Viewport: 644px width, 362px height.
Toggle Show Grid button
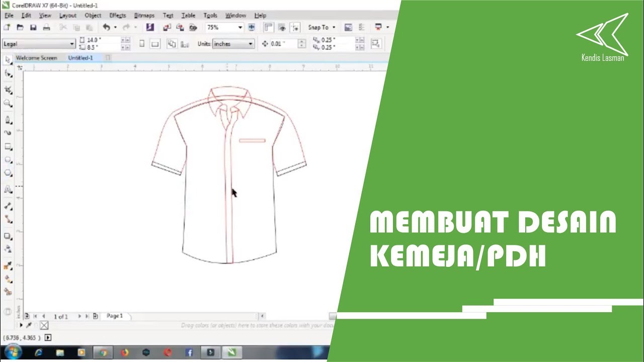[x=282, y=27]
